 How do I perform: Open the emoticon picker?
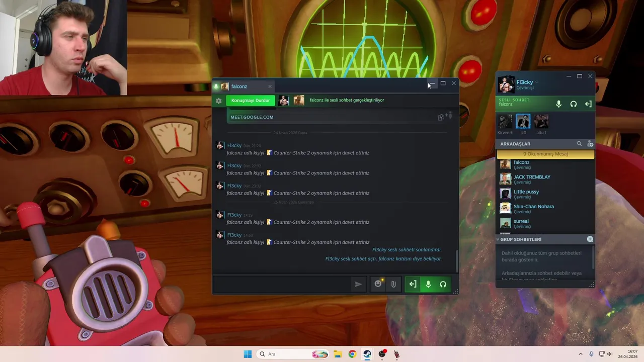click(378, 284)
